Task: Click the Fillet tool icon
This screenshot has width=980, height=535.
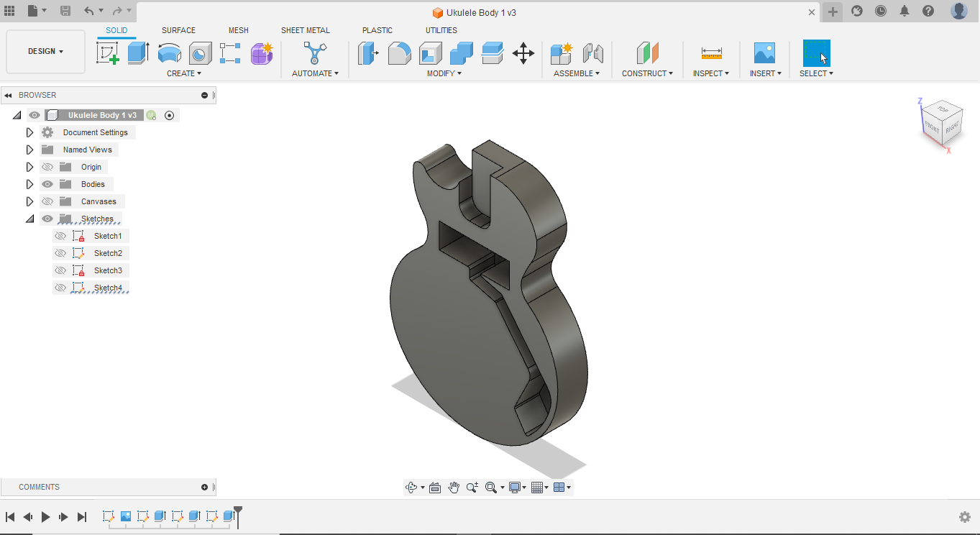Action: coord(399,52)
